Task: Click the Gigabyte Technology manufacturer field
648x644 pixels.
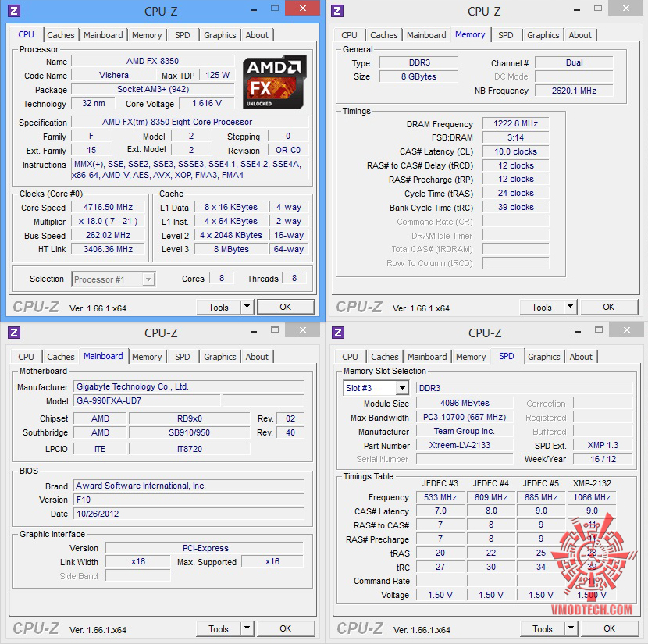Action: 188,386
